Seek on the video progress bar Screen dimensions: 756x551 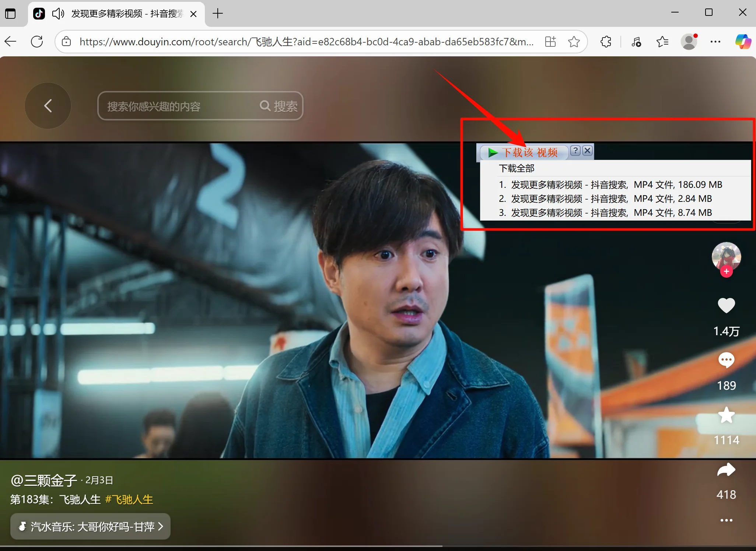pos(378,546)
